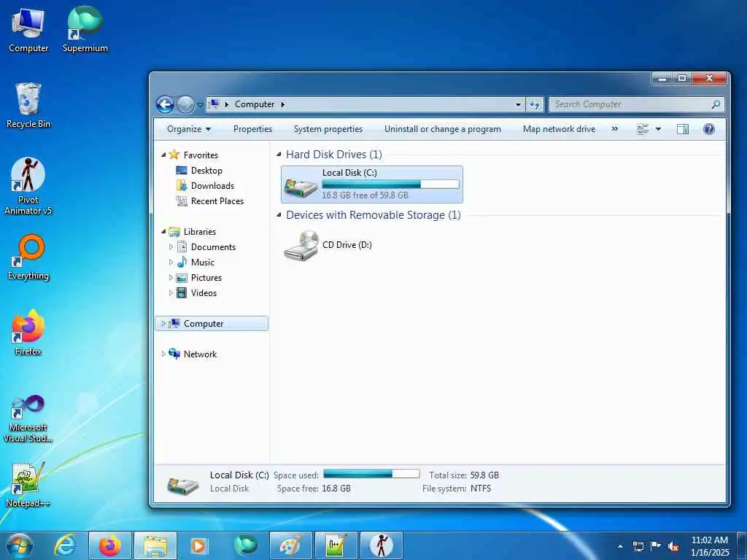This screenshot has height=560, width=747.
Task: Select the Firefox desktop shortcut
Action: point(28,332)
